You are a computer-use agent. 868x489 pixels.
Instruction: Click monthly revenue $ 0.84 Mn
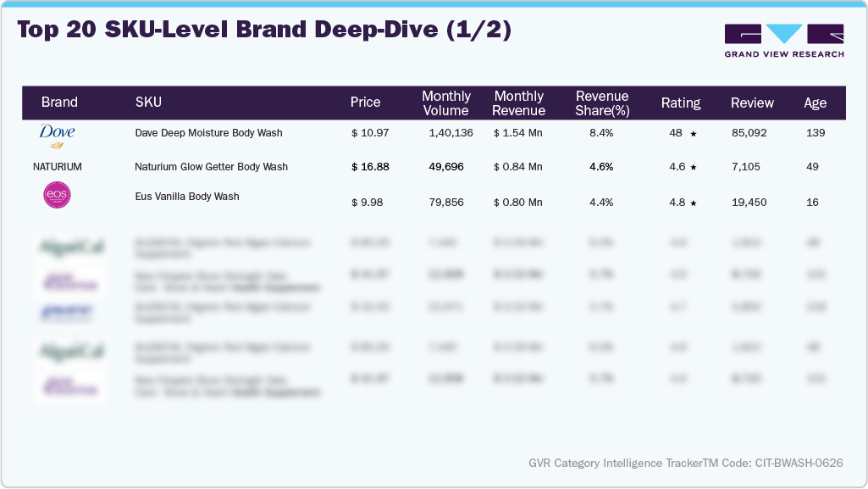click(517, 167)
